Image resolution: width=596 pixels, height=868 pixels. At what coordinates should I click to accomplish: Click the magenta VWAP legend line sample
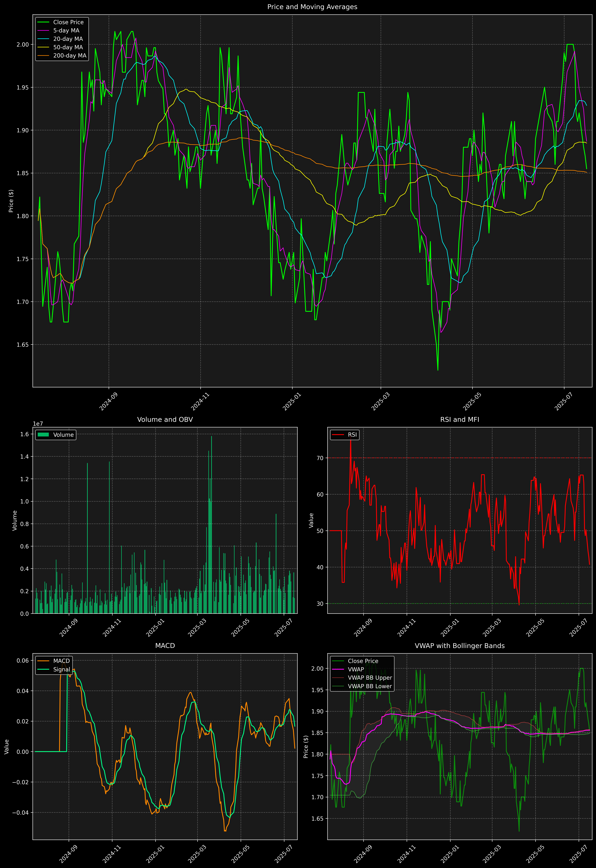[x=338, y=669]
